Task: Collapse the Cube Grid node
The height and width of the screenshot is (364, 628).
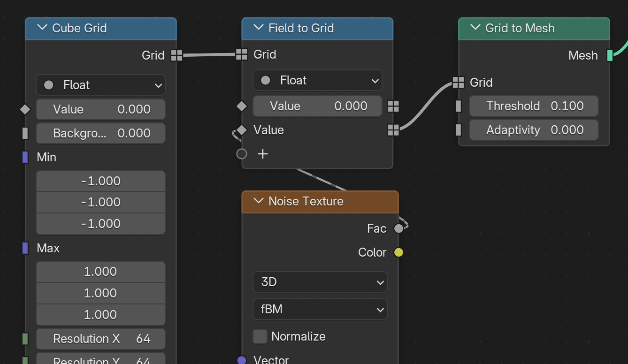Action: point(42,28)
